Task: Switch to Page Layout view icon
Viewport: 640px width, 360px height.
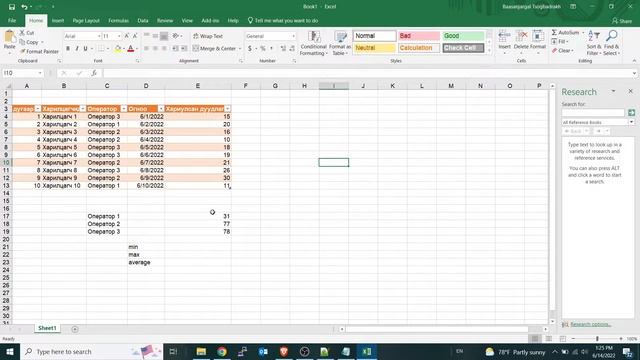Action: pos(549,339)
